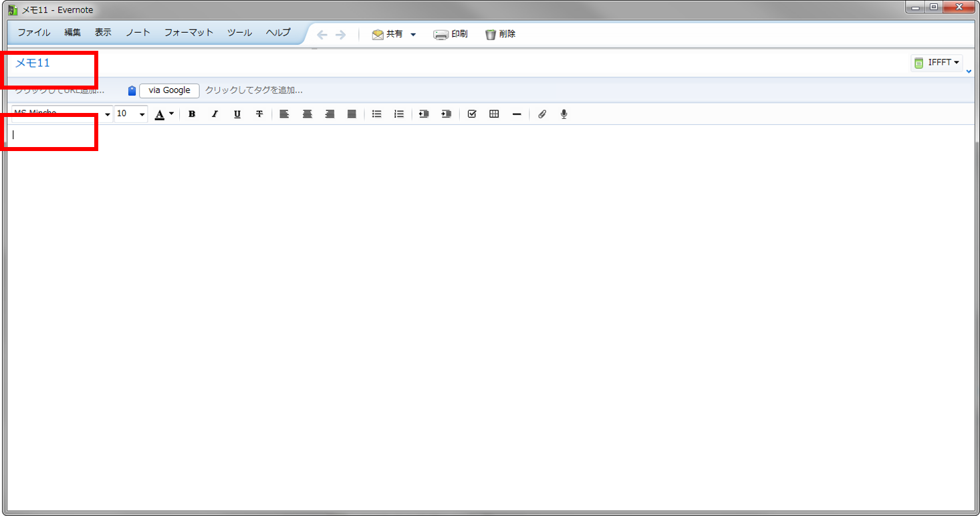Justify the text
This screenshot has width=980, height=516.
tap(352, 114)
